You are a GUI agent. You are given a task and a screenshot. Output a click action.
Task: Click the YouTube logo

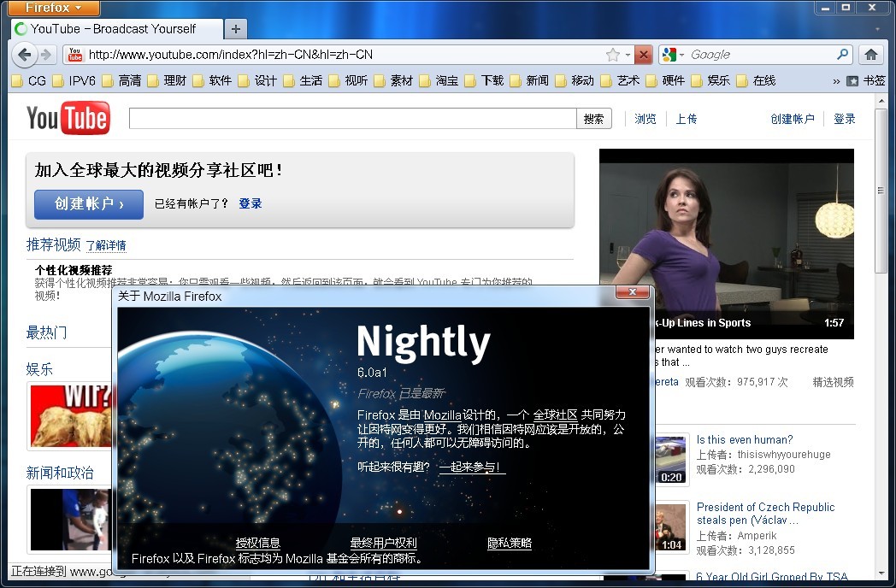pos(68,118)
